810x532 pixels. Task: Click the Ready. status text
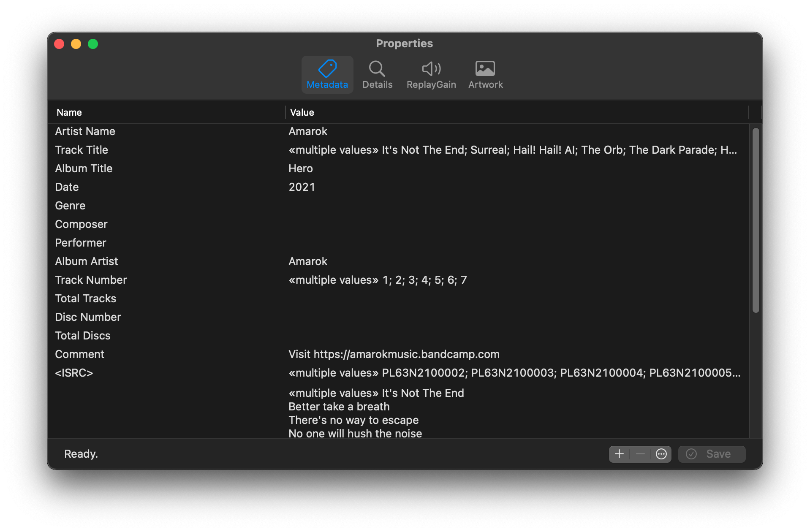pos(81,454)
